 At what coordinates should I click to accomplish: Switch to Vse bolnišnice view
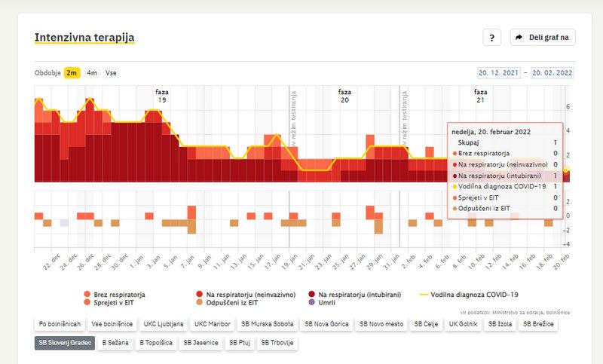112,324
